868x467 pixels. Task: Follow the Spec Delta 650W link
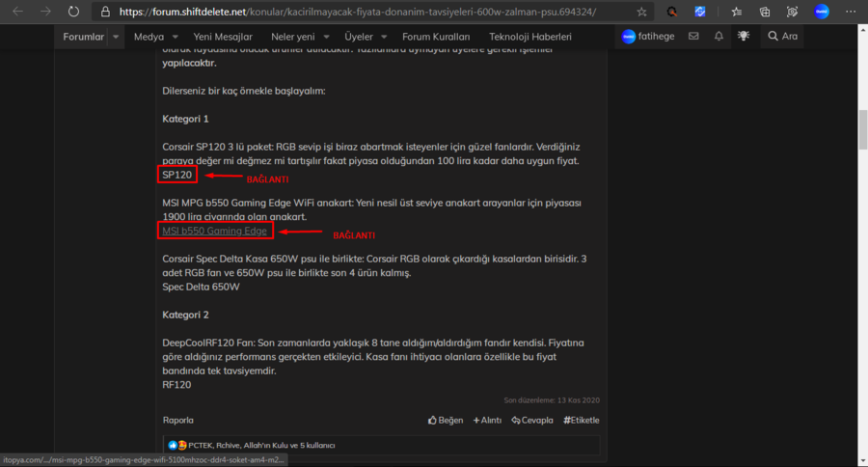pyautogui.click(x=201, y=287)
